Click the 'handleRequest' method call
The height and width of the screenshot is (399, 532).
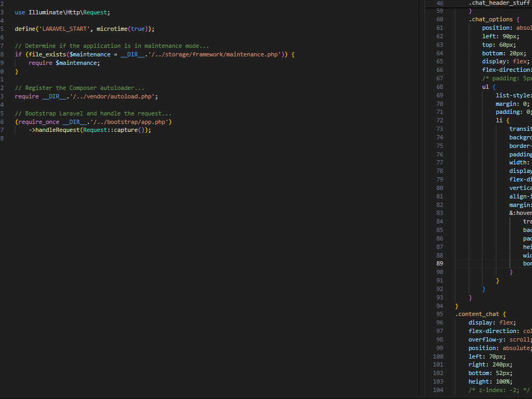[57, 130]
